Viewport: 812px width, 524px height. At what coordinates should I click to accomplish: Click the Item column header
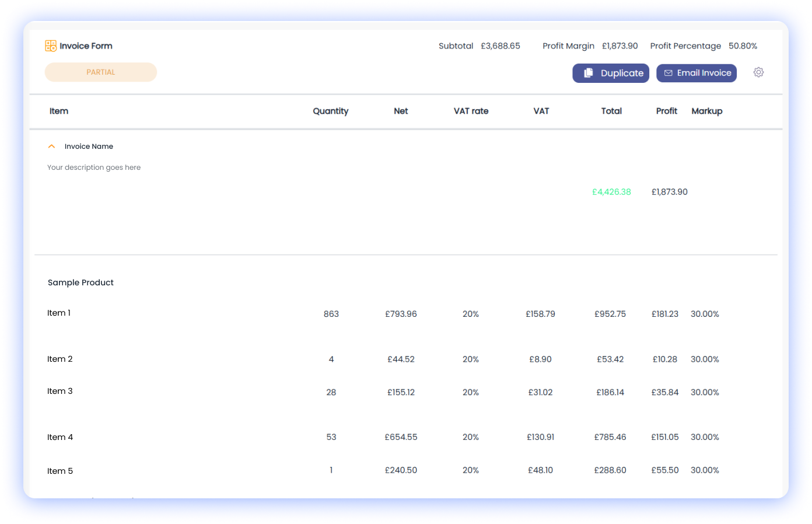click(59, 111)
